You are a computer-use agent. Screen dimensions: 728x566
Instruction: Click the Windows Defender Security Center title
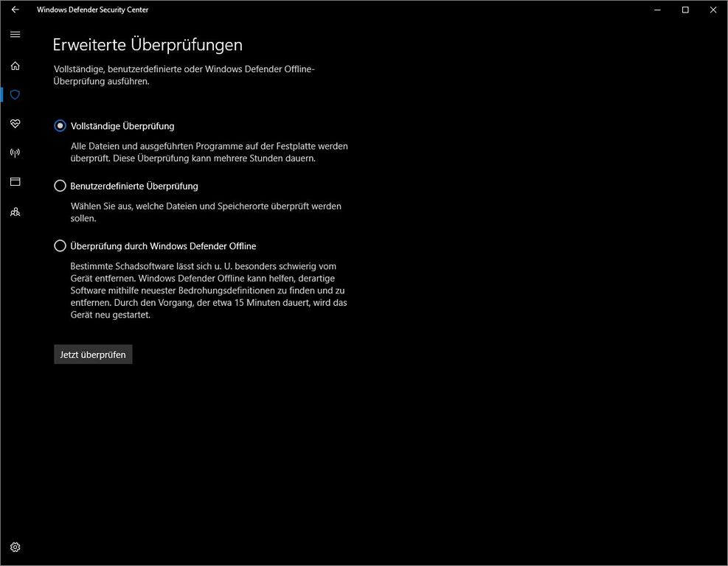tap(92, 10)
